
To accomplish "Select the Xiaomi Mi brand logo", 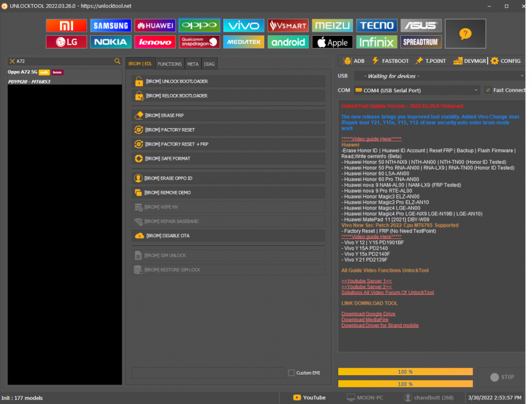I will (66, 25).
